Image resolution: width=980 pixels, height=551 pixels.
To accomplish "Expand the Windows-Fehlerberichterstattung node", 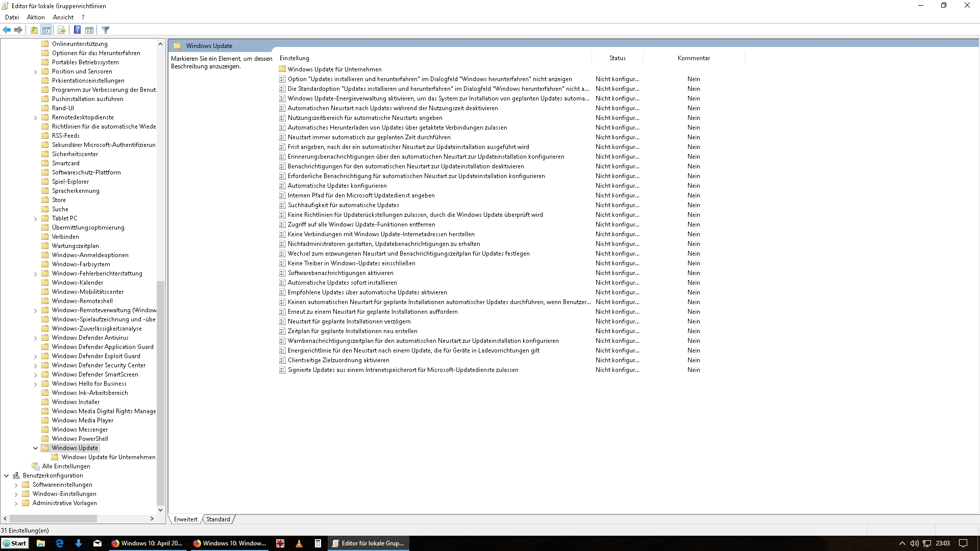I will (x=35, y=274).
